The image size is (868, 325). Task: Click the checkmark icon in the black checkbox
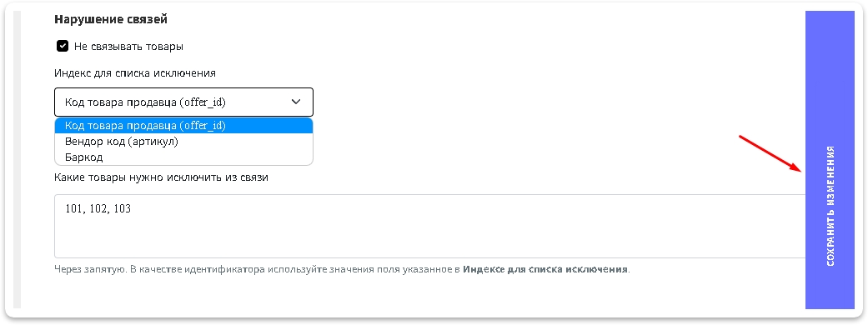[x=63, y=46]
